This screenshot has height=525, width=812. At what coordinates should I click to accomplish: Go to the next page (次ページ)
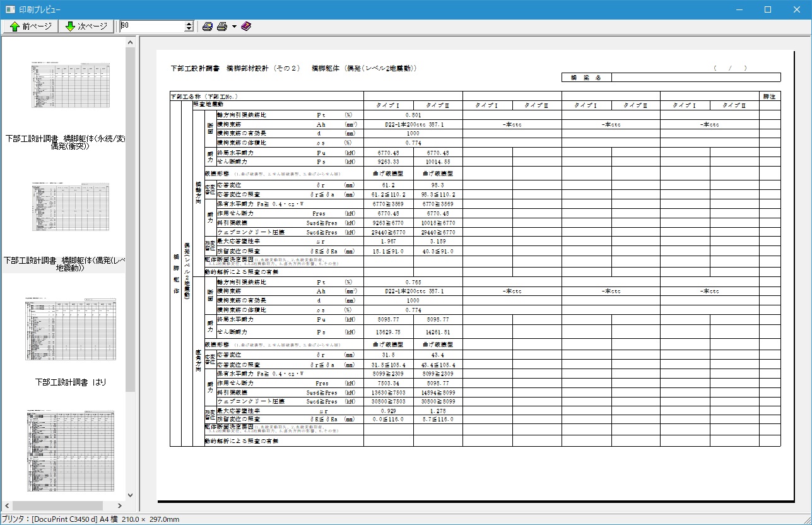86,27
